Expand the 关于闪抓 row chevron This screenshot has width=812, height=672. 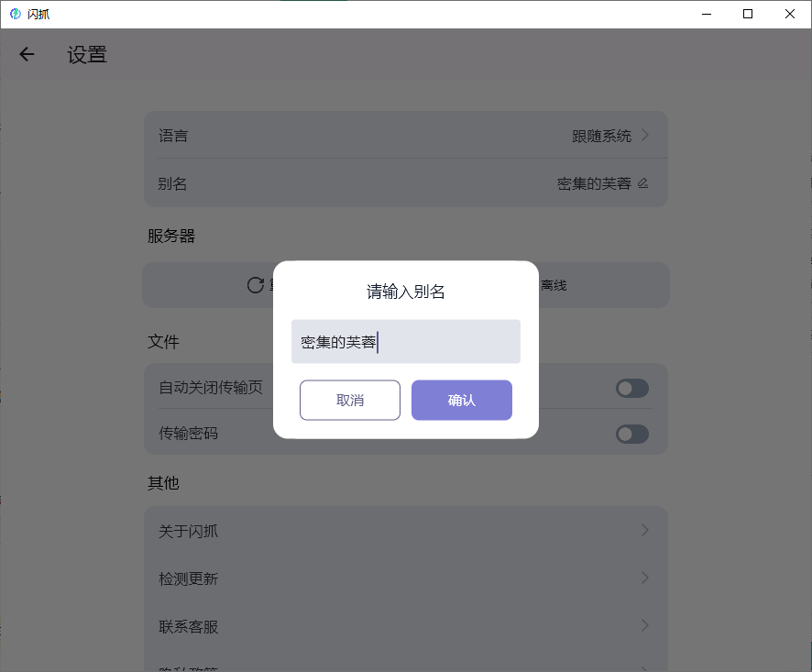pyautogui.click(x=644, y=530)
